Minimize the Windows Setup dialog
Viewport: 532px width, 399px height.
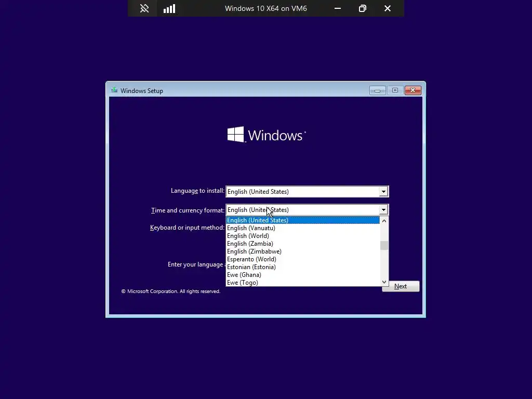point(377,90)
